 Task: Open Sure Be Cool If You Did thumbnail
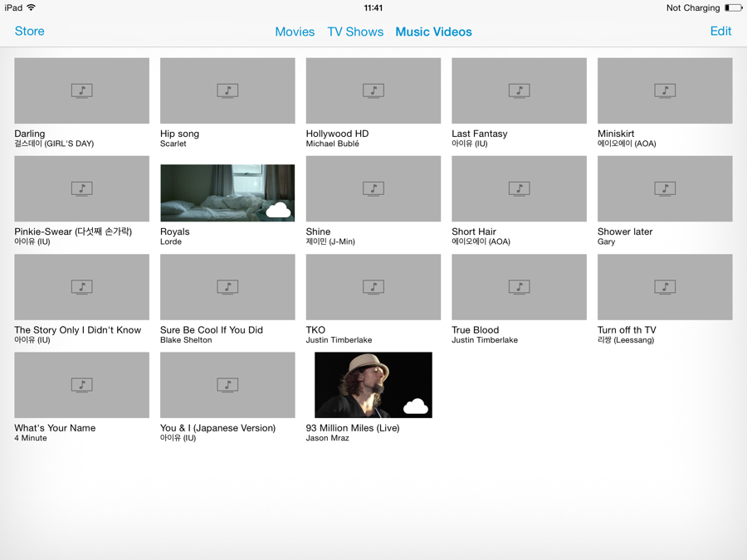tap(227, 287)
